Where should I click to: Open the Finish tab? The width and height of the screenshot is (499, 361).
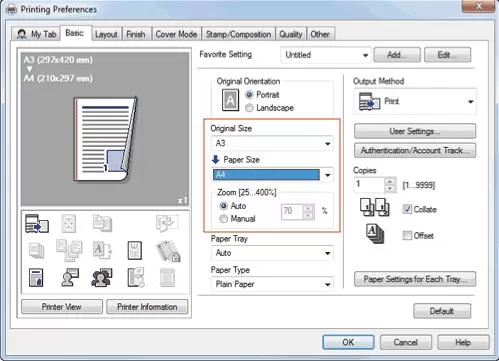[136, 34]
